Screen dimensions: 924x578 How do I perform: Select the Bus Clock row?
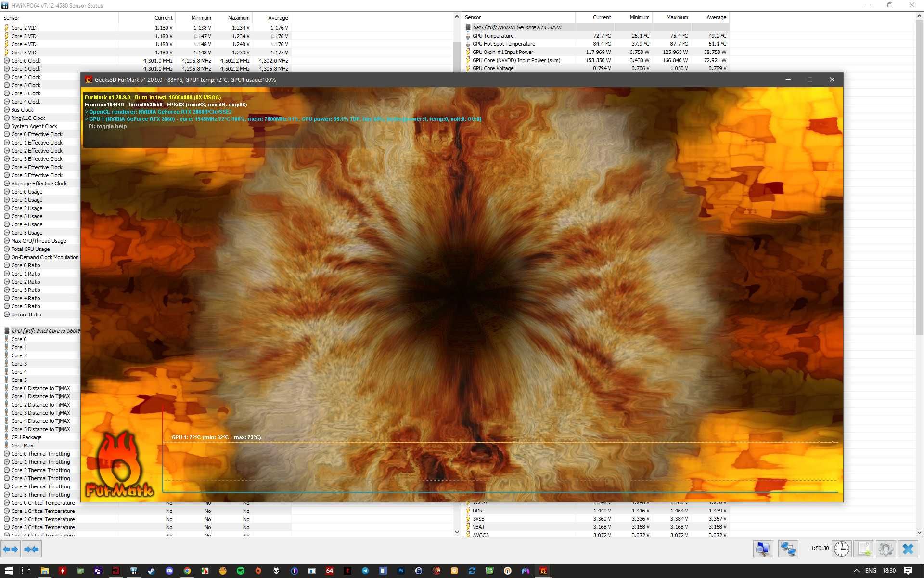[41, 110]
